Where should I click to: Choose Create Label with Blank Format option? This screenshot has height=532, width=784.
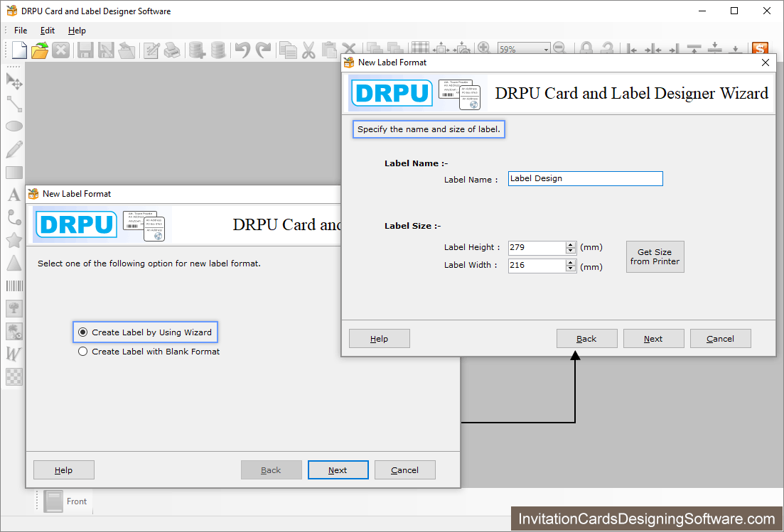(149, 352)
